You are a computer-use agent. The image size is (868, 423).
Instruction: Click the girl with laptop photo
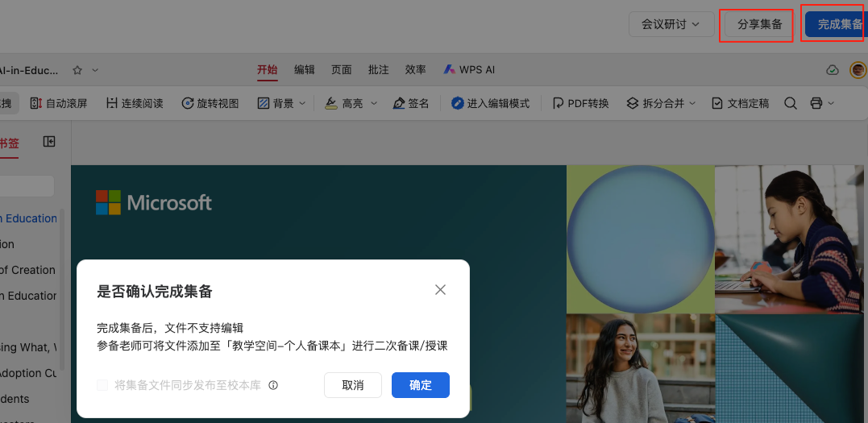pyautogui.click(x=789, y=239)
